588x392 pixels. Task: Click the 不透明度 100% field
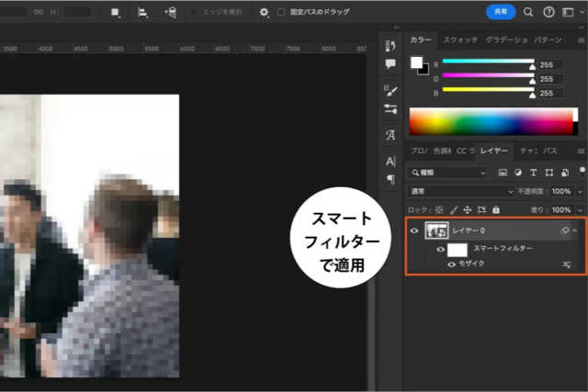click(561, 192)
